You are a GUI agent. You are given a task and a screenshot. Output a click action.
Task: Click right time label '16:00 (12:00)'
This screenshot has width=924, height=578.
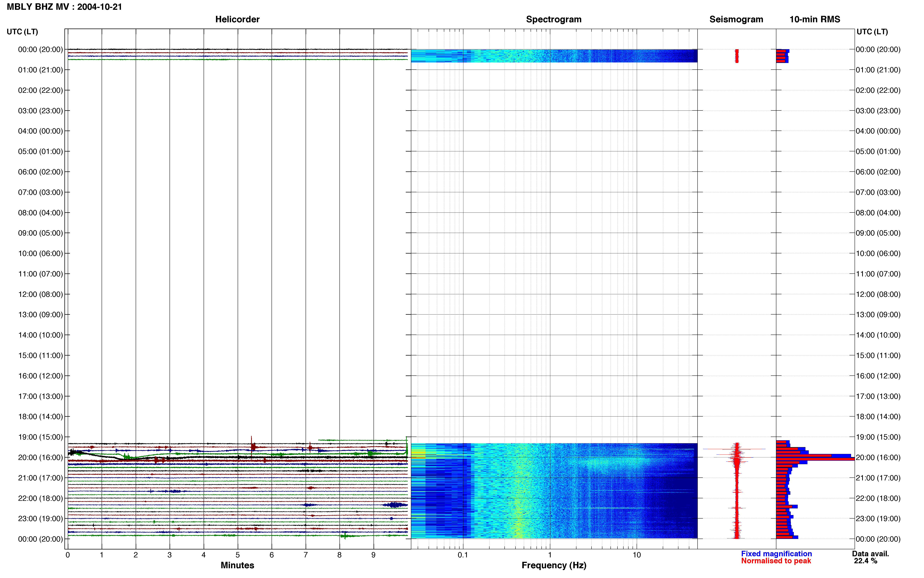(x=878, y=376)
